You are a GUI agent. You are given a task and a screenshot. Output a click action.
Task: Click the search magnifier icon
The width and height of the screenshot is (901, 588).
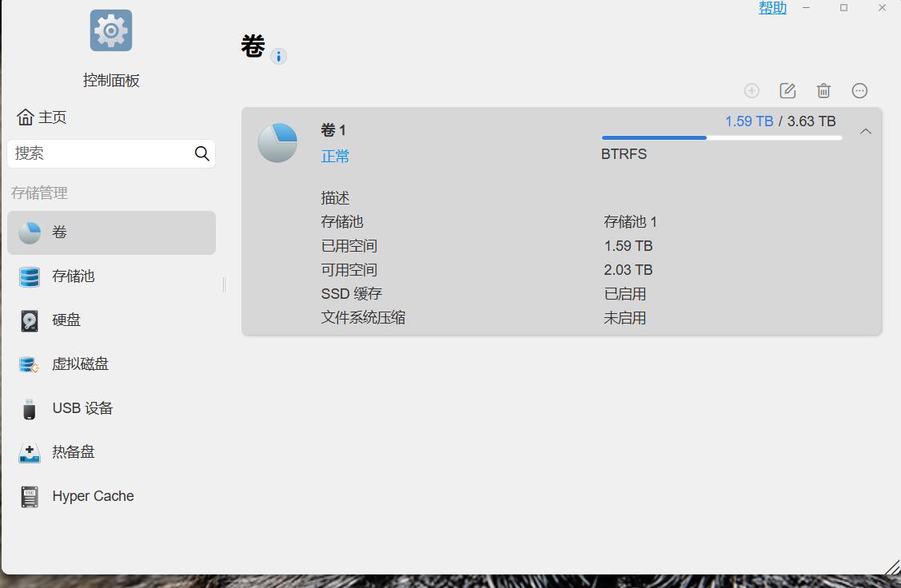coord(201,153)
